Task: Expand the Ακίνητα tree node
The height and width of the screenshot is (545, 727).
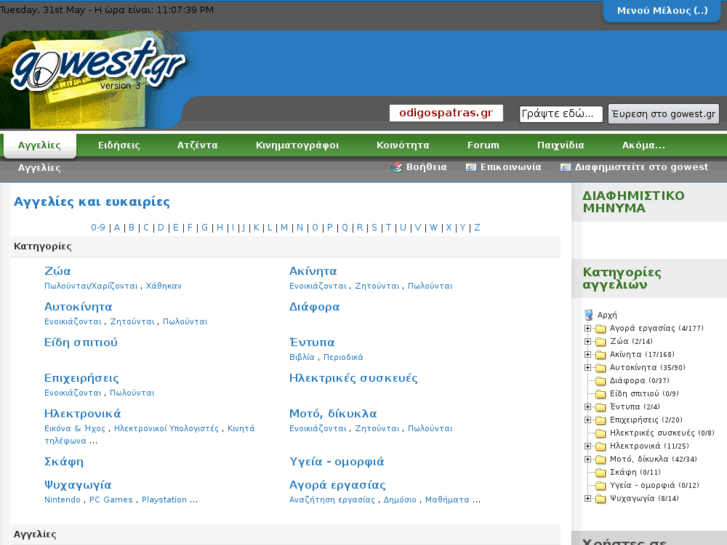Action: 587,355
